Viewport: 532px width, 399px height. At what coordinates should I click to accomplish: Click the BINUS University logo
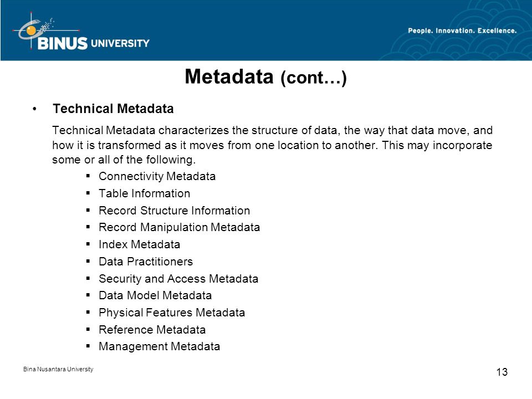pos(81,32)
